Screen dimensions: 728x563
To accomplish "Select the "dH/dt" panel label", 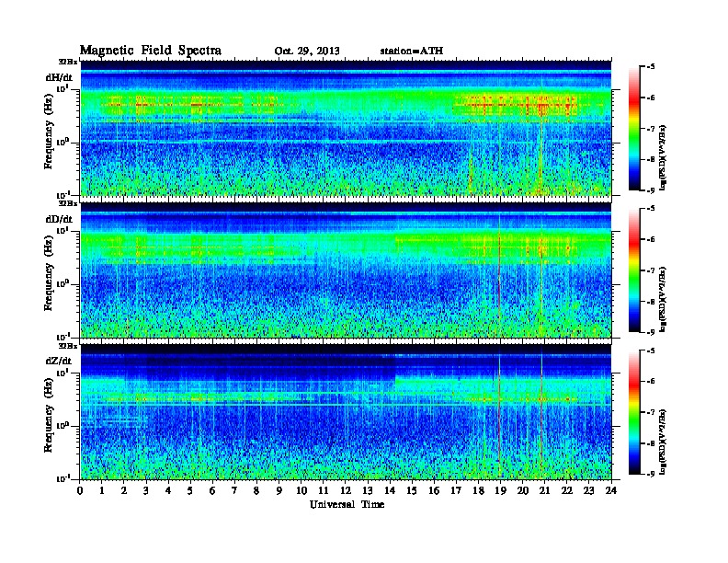I will click(x=59, y=77).
